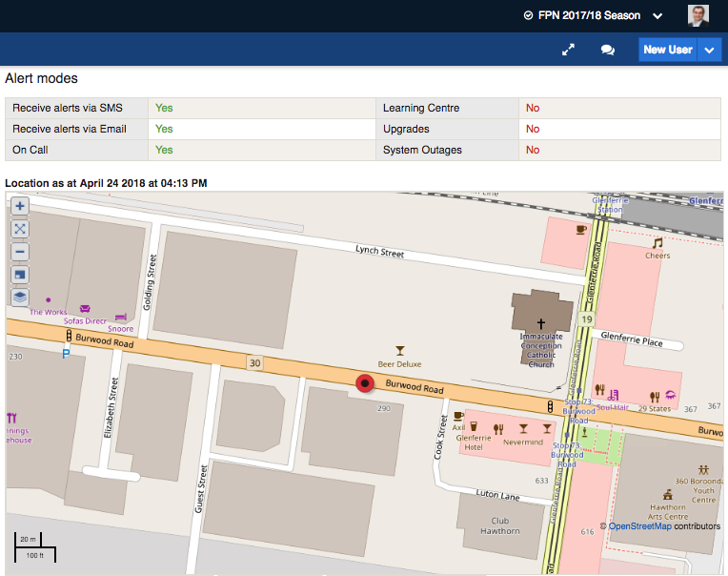
Task: Click the Receive alerts via Email Yes value
Action: pyautogui.click(x=164, y=129)
